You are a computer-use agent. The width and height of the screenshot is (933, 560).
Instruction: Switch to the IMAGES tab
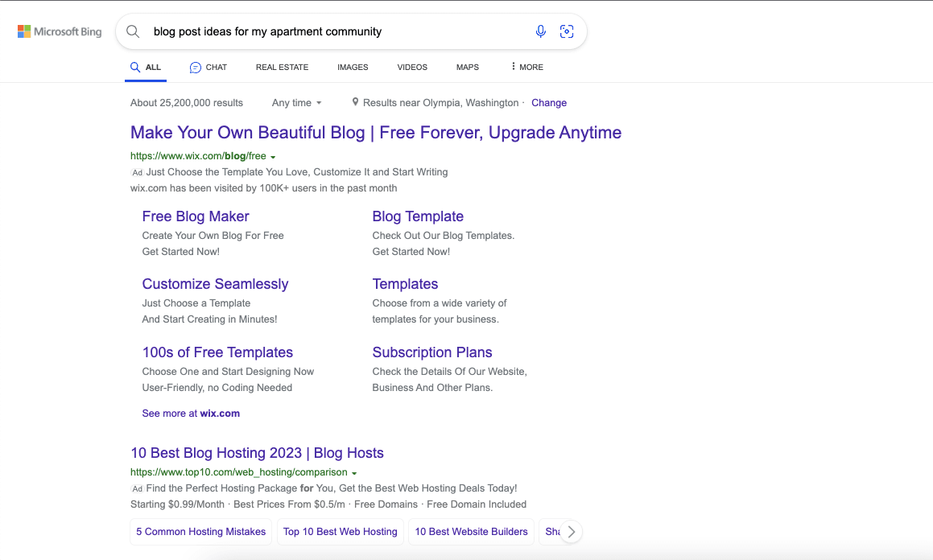[x=353, y=67]
